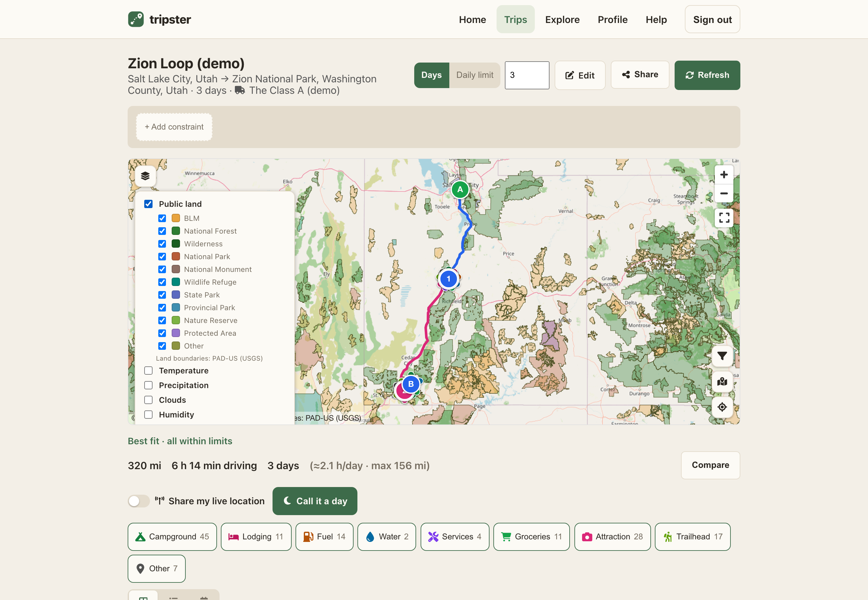The image size is (868, 600).
Task: Click the Compare button
Action: [710, 465]
